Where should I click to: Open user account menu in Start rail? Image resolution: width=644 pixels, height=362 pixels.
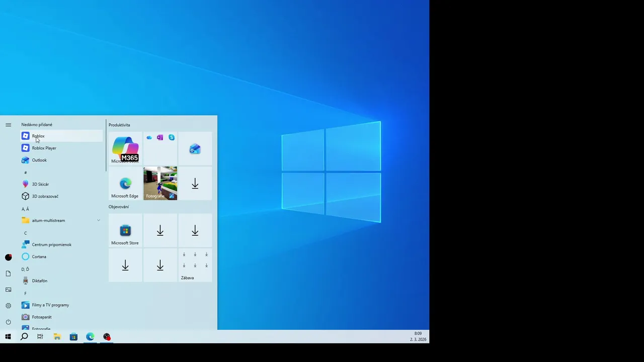tap(8, 257)
